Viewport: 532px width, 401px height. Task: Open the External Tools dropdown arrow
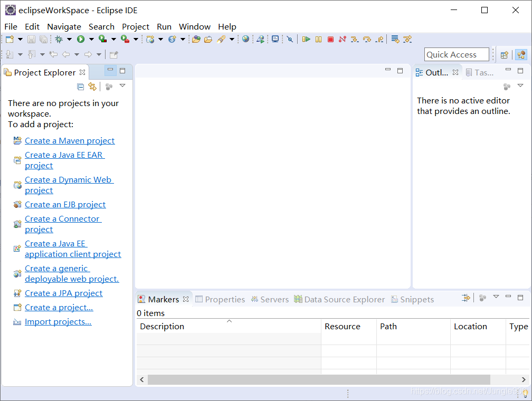pos(136,40)
